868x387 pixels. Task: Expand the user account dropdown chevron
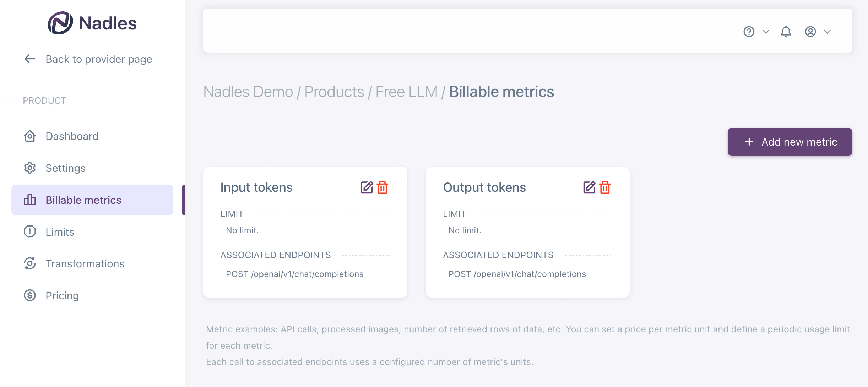click(827, 32)
